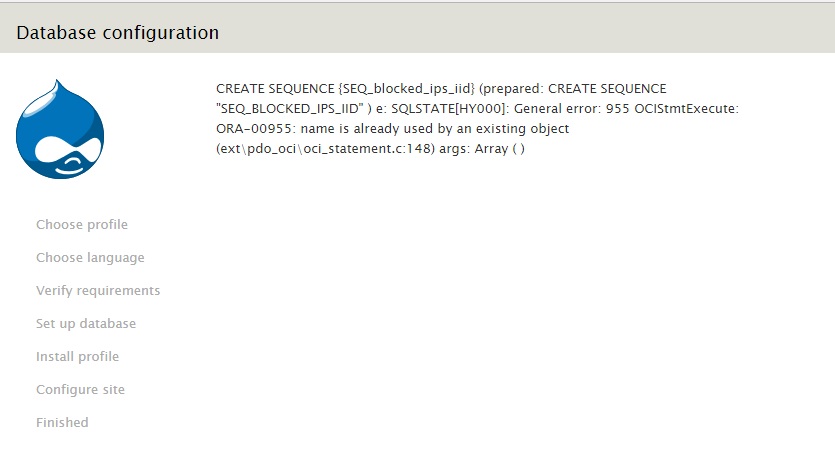
Task: Click the OCIStmtExecute text
Action: 686,109
